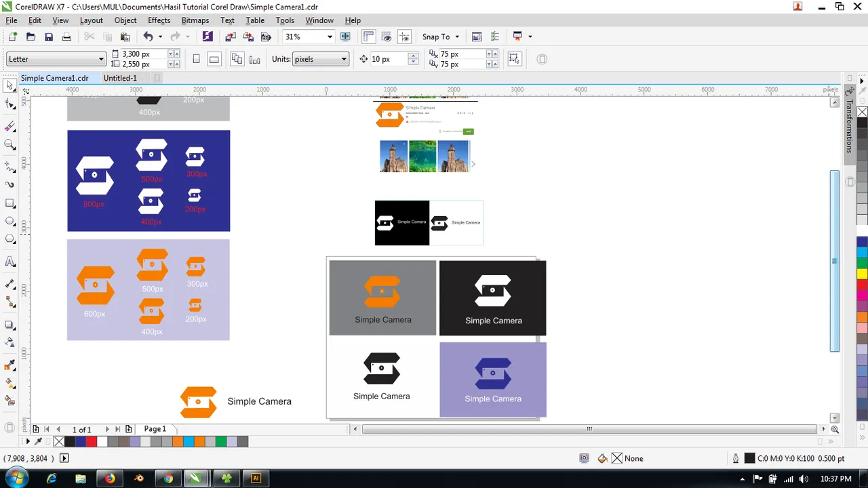Select the Shape edit tool
This screenshot has width=868, height=488.
click(x=9, y=104)
